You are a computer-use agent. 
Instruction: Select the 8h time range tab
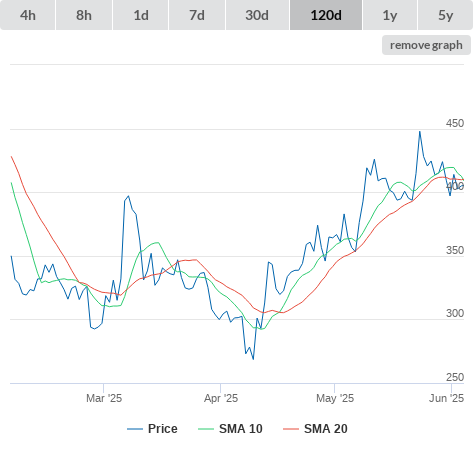[x=84, y=15]
